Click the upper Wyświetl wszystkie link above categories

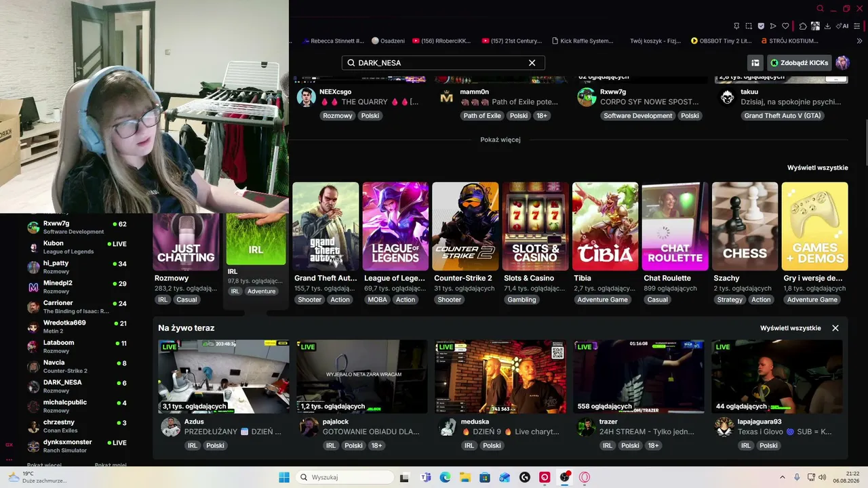point(817,167)
